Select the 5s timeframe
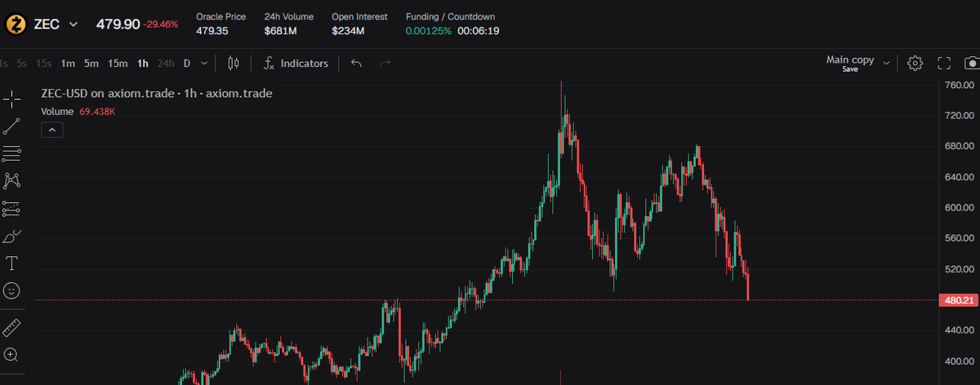Screen dimensions: 980x385 21,64
